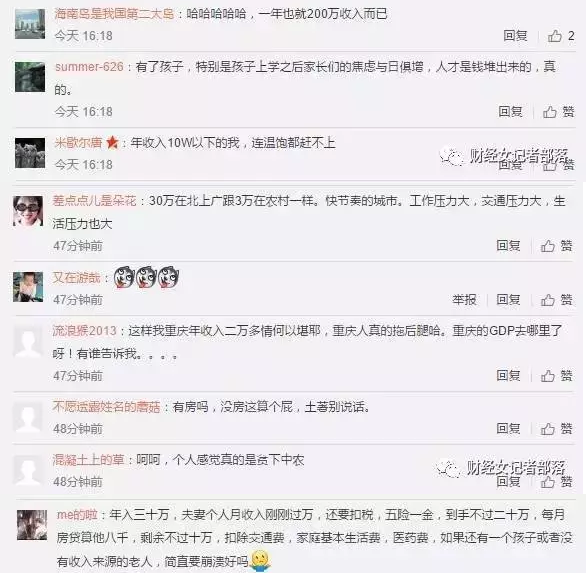Like the comment by 不愿透露姓名的蘑菇
Screen dimensions: 587x573
pos(556,429)
